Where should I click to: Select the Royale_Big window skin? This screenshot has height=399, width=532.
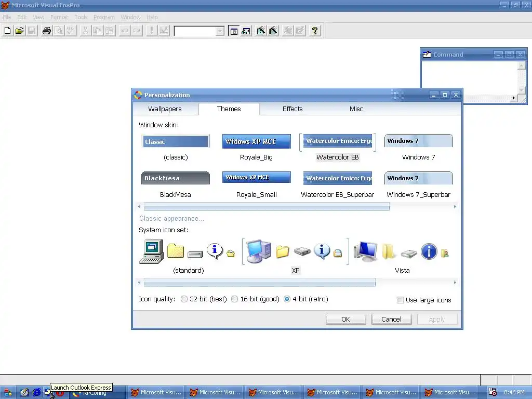click(257, 148)
